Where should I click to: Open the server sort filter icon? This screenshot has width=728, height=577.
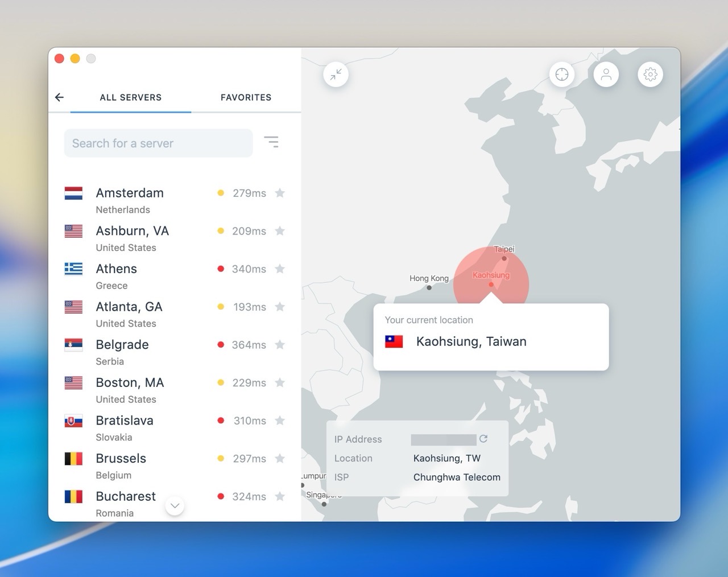[x=271, y=142]
